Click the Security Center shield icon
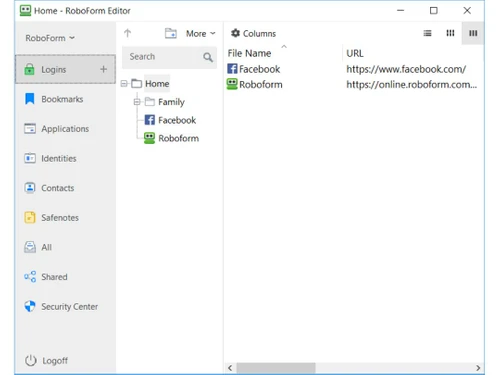The height and width of the screenshot is (375, 500). pyautogui.click(x=30, y=306)
